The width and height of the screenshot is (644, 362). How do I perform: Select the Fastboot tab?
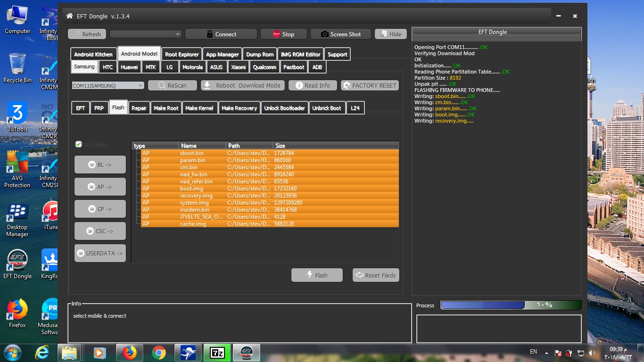pos(294,67)
